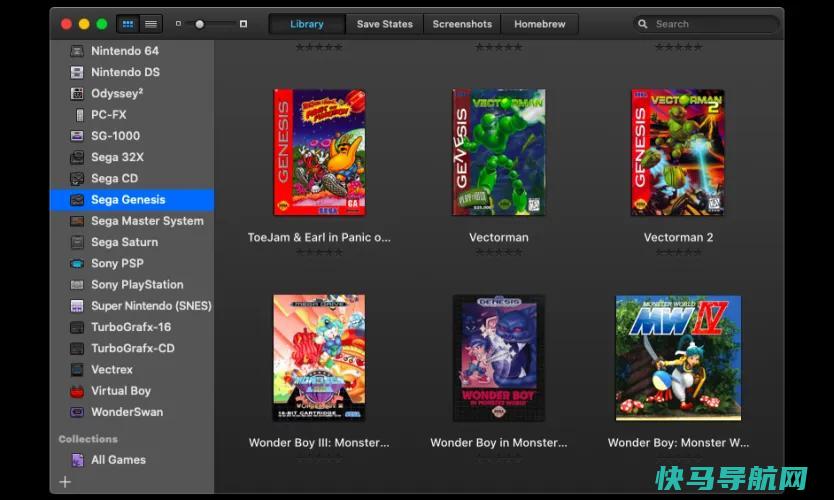
Task: Click title "Wonder Boy III: Monster..."
Action: coord(319,443)
